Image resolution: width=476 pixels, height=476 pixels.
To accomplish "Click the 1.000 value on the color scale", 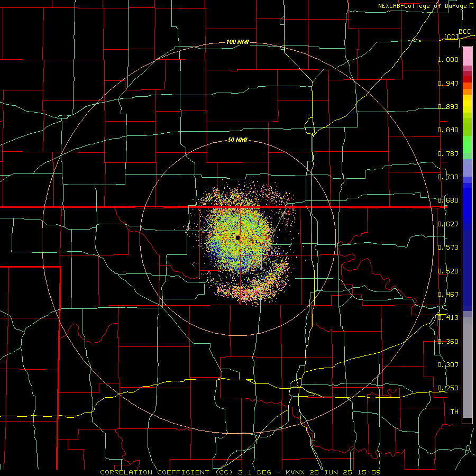I will 448,59.
